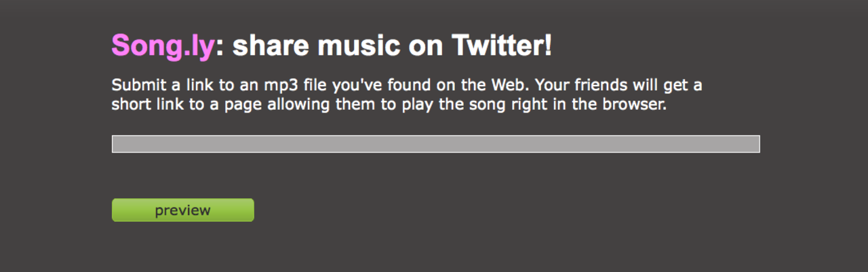This screenshot has height=272, width=868.
Task: Click the word 'share' in the heading
Action: [x=271, y=46]
